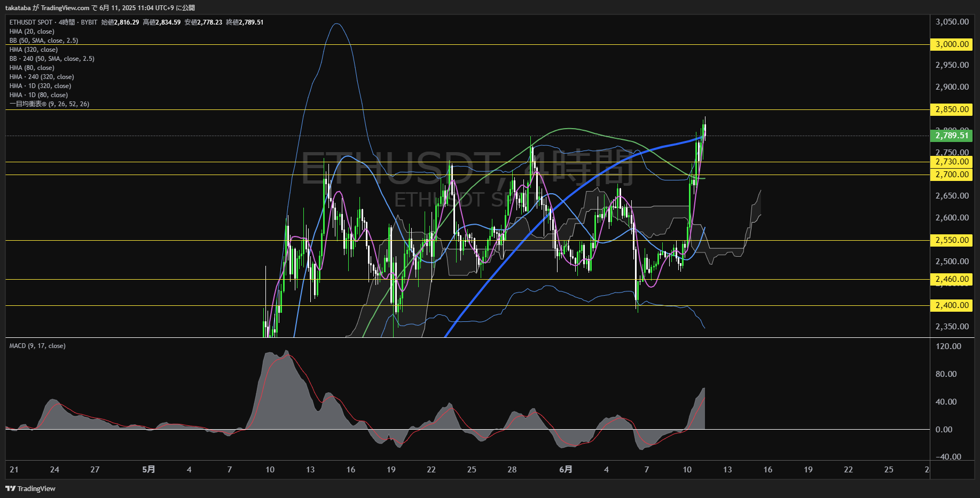The width and height of the screenshot is (980, 498).
Task: Click the 高値 2,834.59 high value
Action: pos(162,22)
